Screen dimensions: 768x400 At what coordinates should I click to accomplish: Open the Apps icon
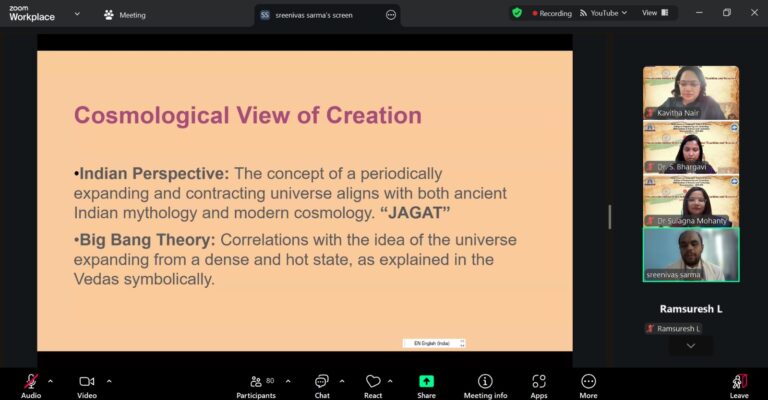(x=539, y=381)
